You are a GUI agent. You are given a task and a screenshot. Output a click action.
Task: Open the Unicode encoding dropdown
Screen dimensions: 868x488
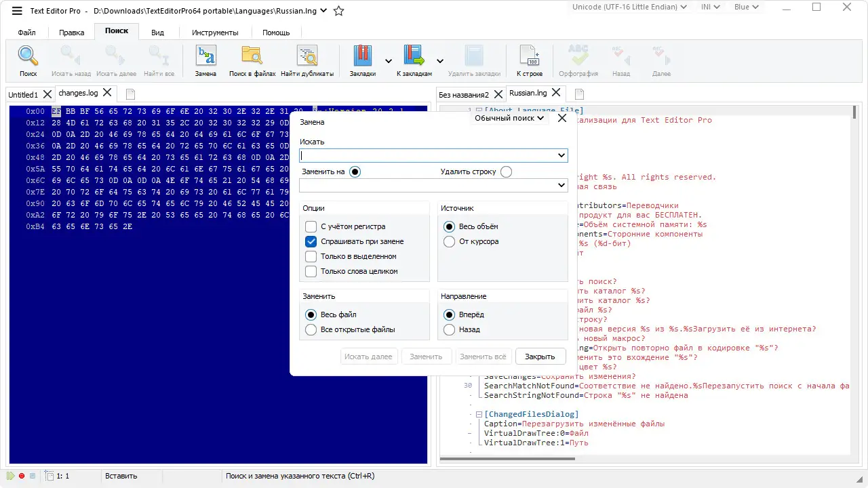(x=629, y=7)
